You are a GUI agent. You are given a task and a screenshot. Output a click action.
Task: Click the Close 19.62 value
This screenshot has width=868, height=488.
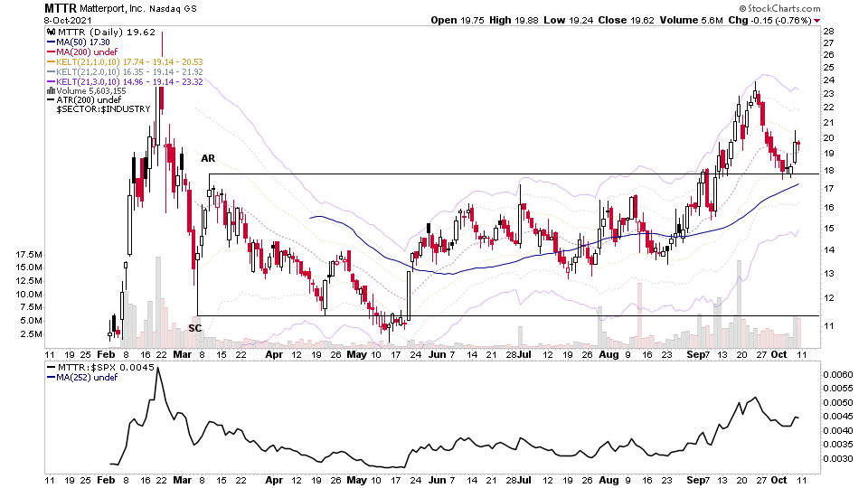click(626, 21)
